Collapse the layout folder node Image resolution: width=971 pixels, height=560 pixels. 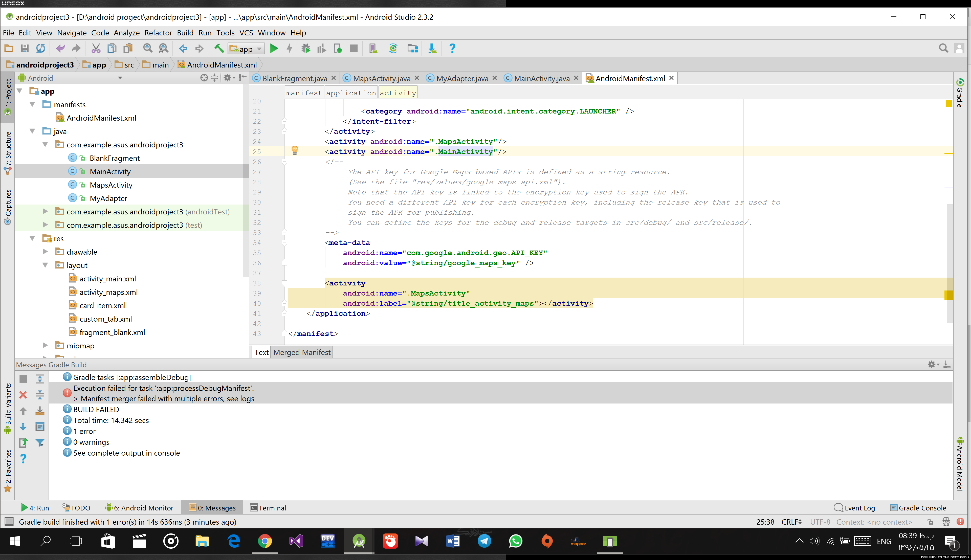point(45,265)
